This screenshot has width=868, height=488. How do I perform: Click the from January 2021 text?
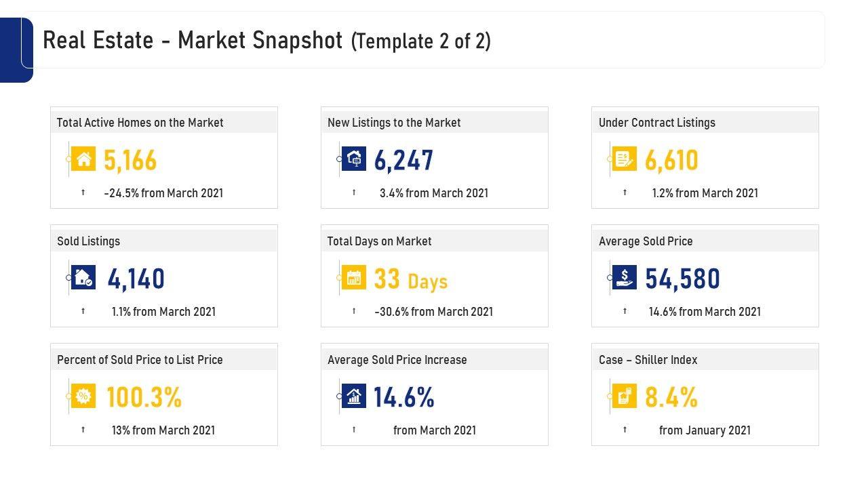point(705,430)
